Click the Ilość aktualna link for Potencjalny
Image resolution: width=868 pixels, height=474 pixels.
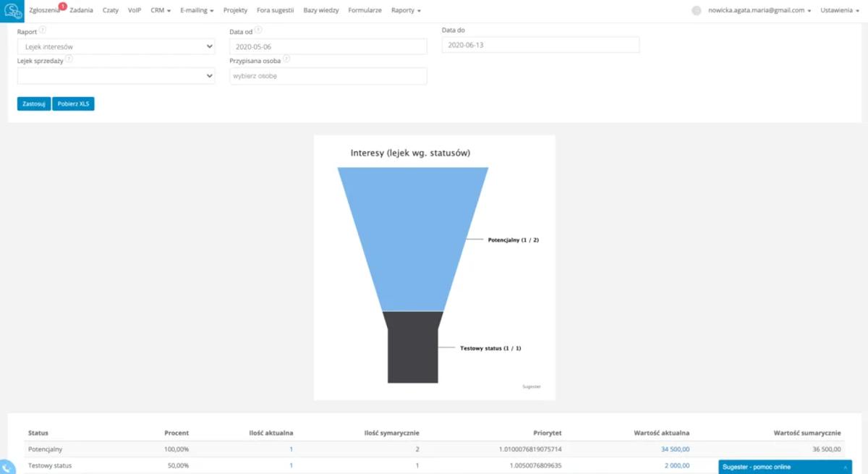291,449
